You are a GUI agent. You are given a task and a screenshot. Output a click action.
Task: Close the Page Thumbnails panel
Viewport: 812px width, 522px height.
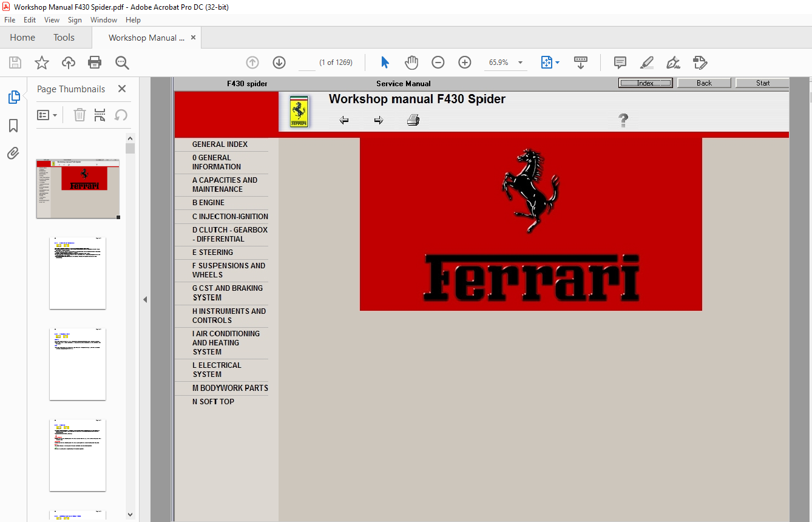(122, 89)
